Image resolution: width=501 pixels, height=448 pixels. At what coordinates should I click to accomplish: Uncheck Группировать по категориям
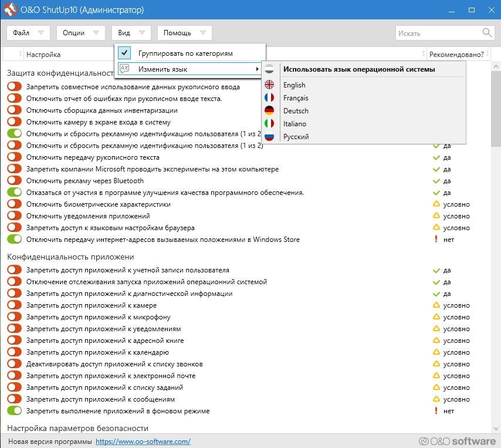(x=124, y=53)
